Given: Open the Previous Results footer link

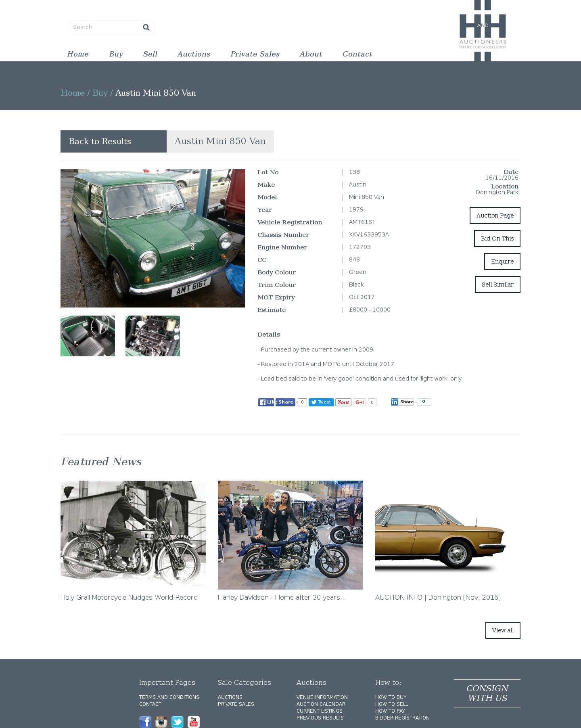Looking at the screenshot, I should click(x=320, y=718).
